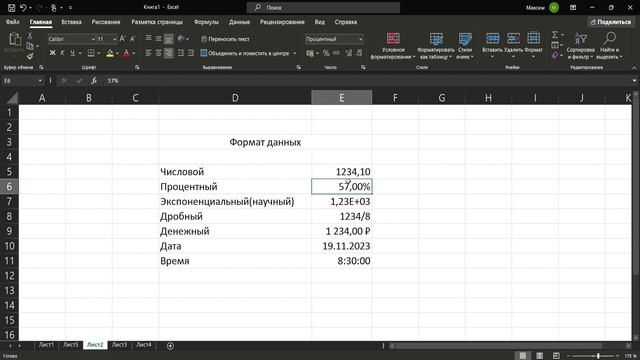Center text horizontally icon
The width and height of the screenshot is (640, 360).
pyautogui.click(x=158, y=53)
